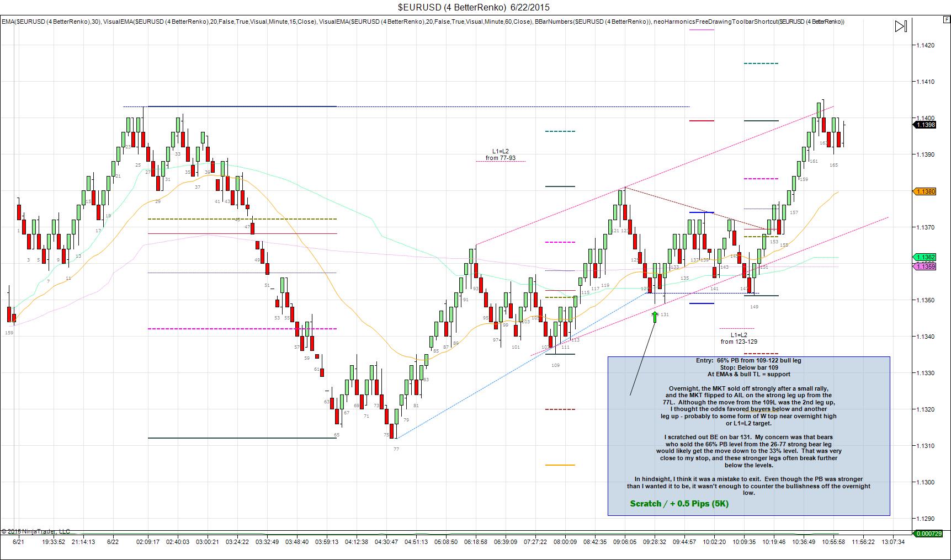Click the green 1.1362 price marker

[x=926, y=257]
